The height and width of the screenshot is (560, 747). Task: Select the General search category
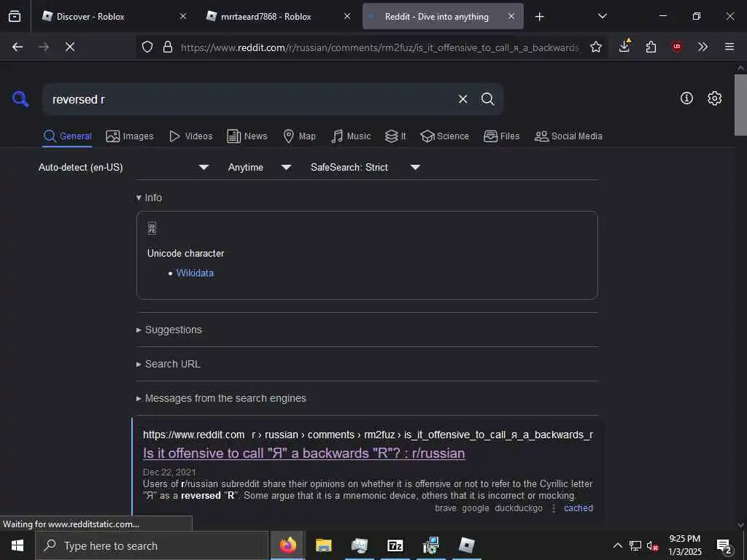pos(67,136)
